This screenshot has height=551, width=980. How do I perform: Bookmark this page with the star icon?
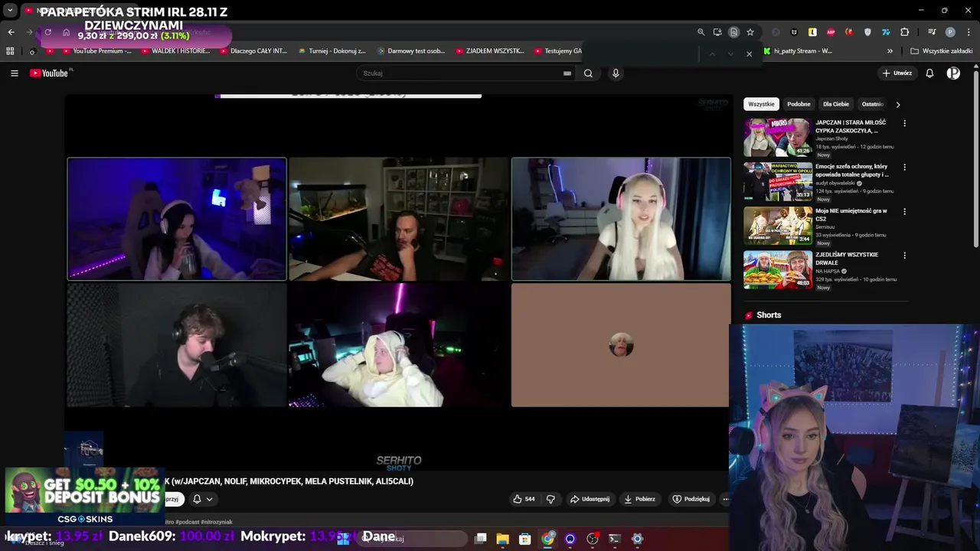pyautogui.click(x=750, y=32)
